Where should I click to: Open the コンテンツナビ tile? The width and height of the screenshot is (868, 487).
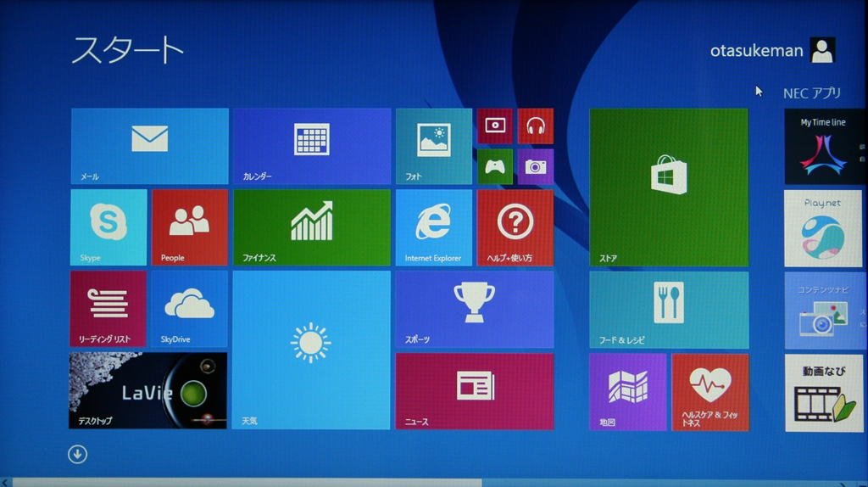[x=824, y=311]
